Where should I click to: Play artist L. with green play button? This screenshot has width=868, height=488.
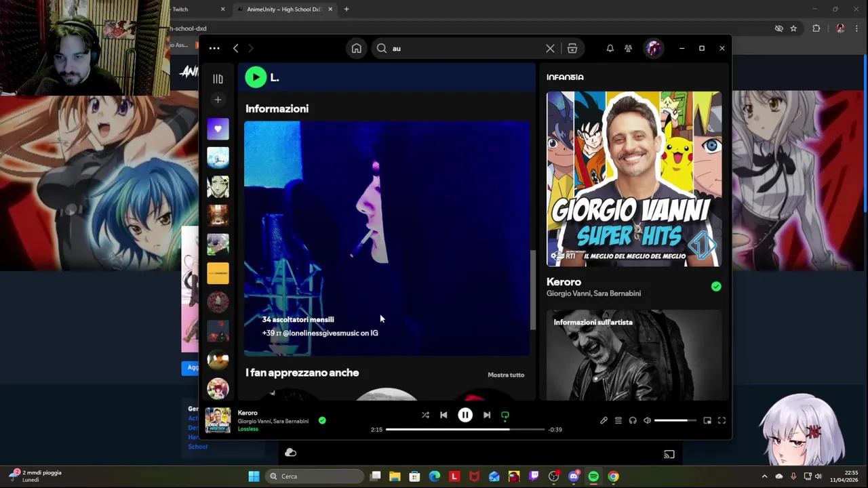point(256,77)
